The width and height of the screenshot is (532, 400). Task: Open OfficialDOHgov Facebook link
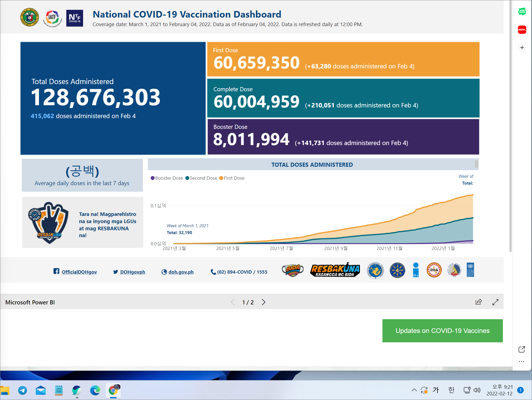pyautogui.click(x=79, y=272)
